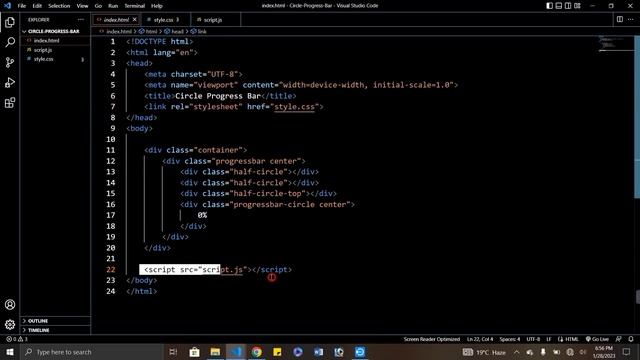The image size is (640, 360).
Task: Expand the TIMELINE section
Action: pos(55,330)
